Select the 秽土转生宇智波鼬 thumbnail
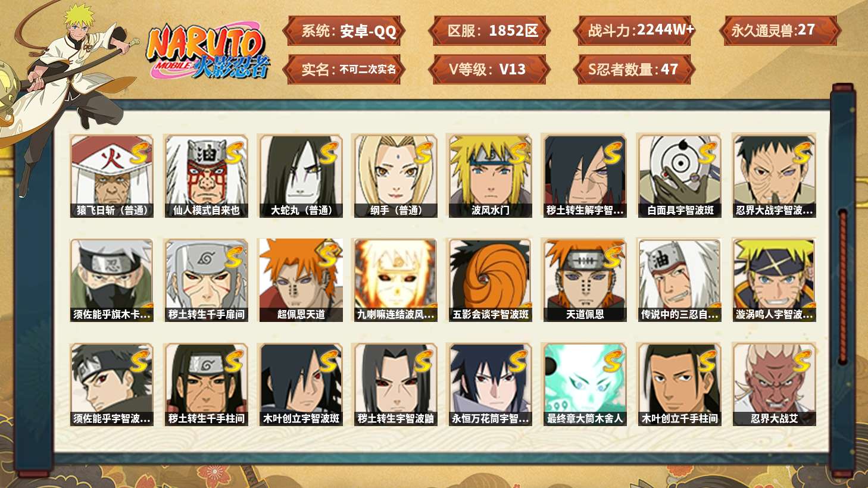Image resolution: width=868 pixels, height=488 pixels. (395, 384)
